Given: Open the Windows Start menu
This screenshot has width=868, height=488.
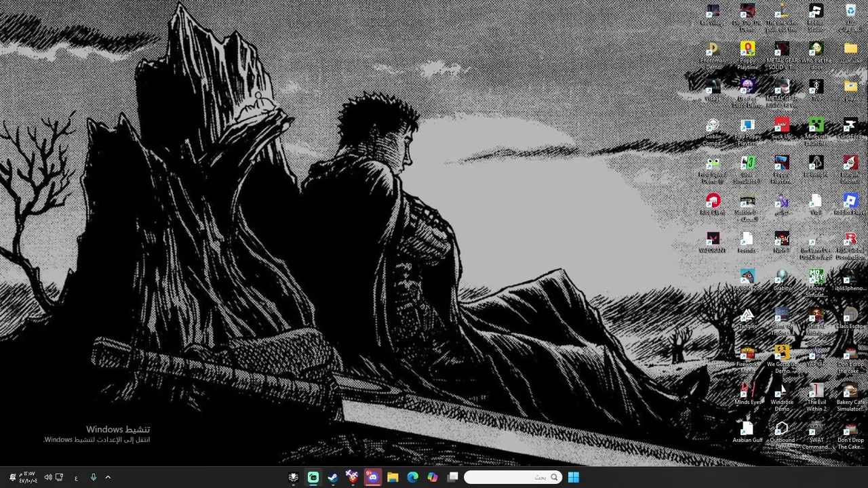Looking at the screenshot, I should 573,477.
